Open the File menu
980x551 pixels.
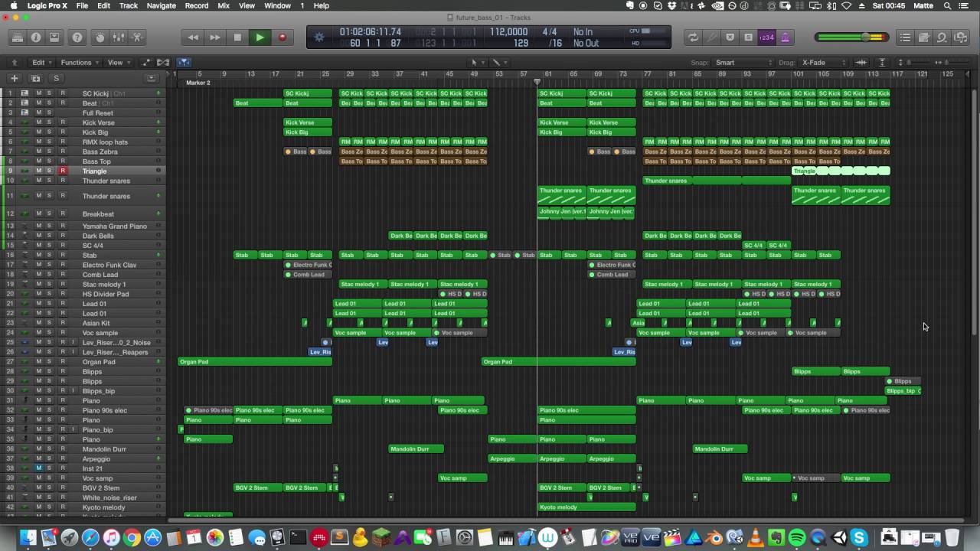(x=82, y=5)
